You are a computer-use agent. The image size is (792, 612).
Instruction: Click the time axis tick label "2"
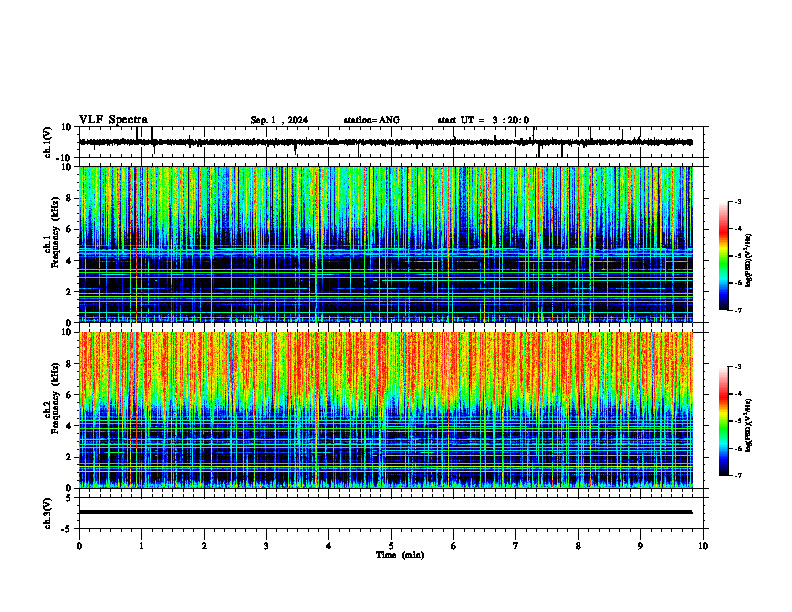click(x=204, y=546)
